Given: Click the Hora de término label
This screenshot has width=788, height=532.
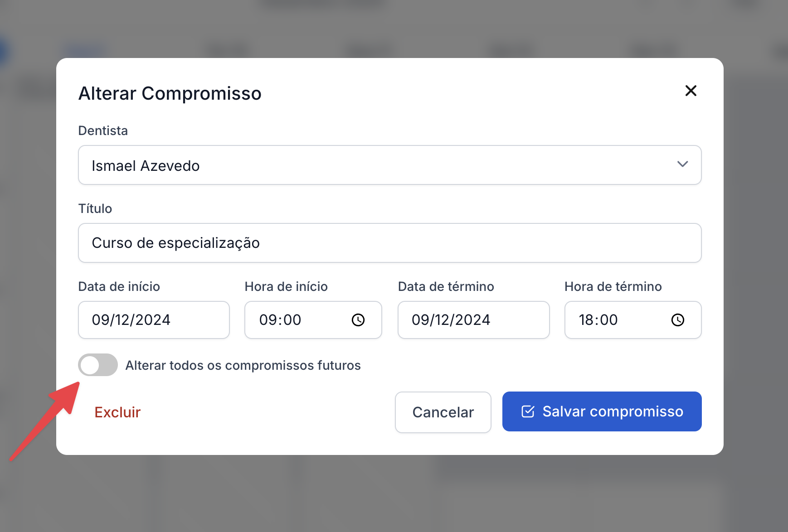Looking at the screenshot, I should (x=613, y=286).
